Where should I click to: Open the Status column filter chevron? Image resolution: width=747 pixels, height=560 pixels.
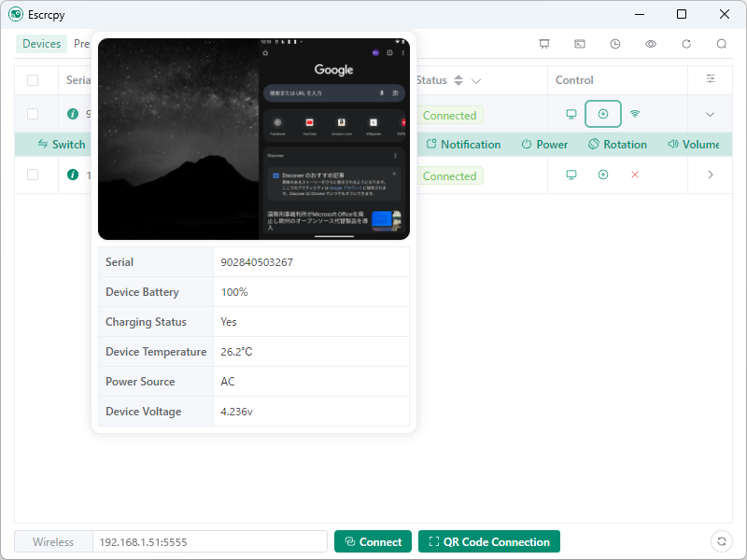coord(476,81)
